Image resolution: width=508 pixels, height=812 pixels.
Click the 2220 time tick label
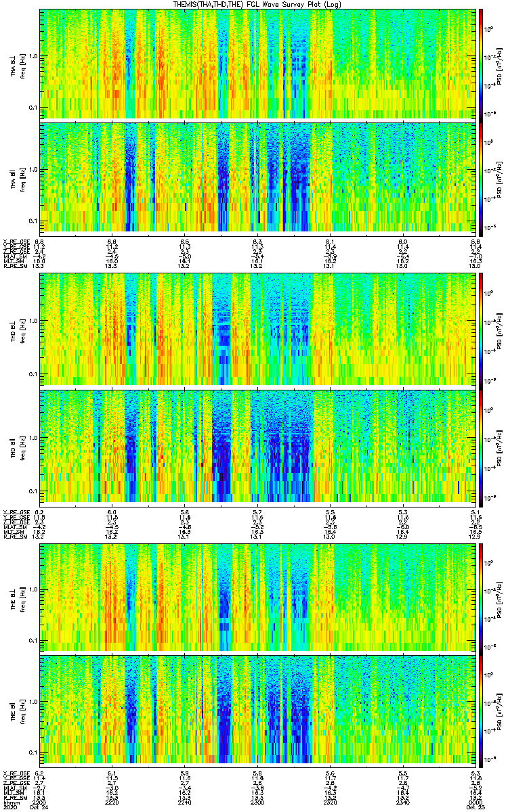[x=112, y=803]
